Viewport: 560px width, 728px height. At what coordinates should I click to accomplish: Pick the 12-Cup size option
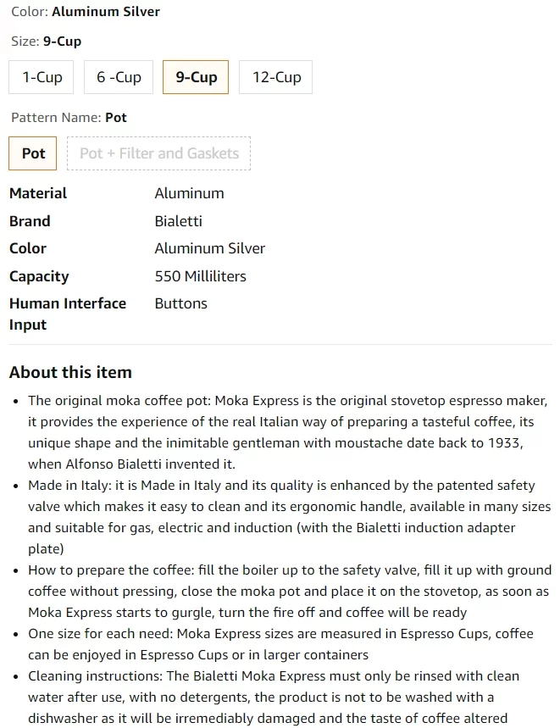[x=276, y=77]
